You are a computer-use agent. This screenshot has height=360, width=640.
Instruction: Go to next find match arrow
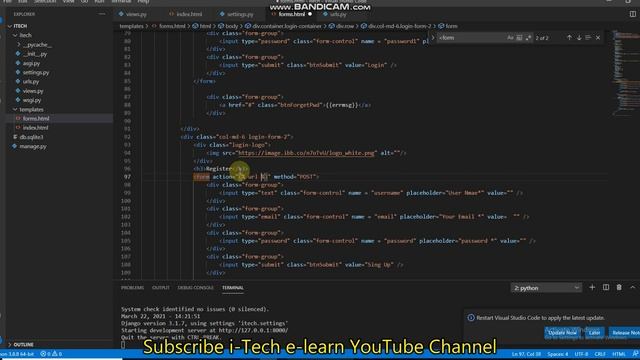tap(579, 38)
